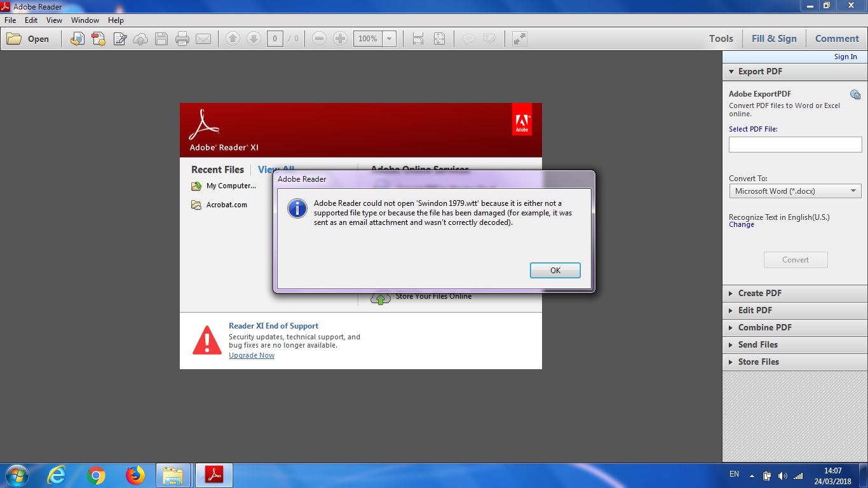Screen dimensions: 868x488
Task: Click the blue info icon in dialog
Action: click(x=297, y=208)
